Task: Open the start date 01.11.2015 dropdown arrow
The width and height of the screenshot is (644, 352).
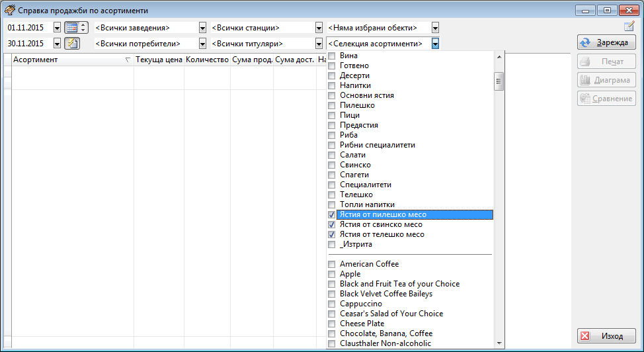Action: click(57, 28)
